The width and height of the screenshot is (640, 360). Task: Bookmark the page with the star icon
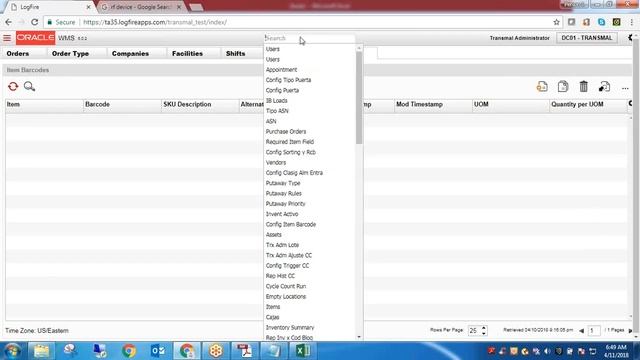(x=556, y=22)
